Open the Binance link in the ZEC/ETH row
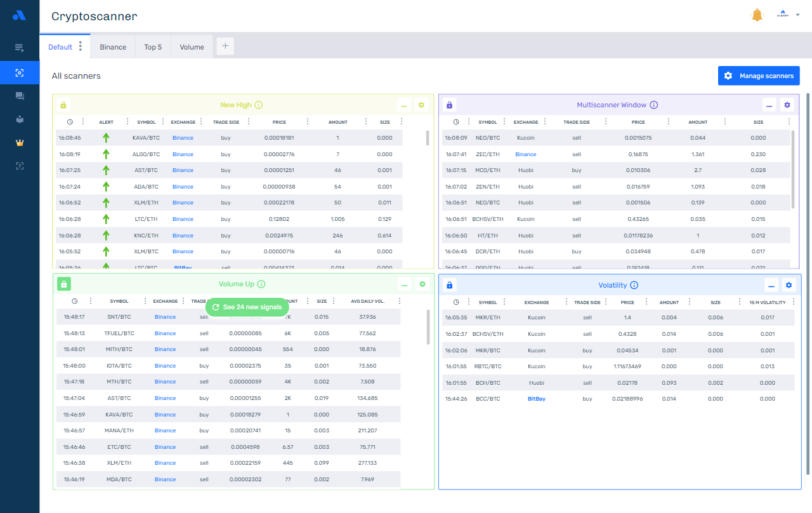 [525, 154]
